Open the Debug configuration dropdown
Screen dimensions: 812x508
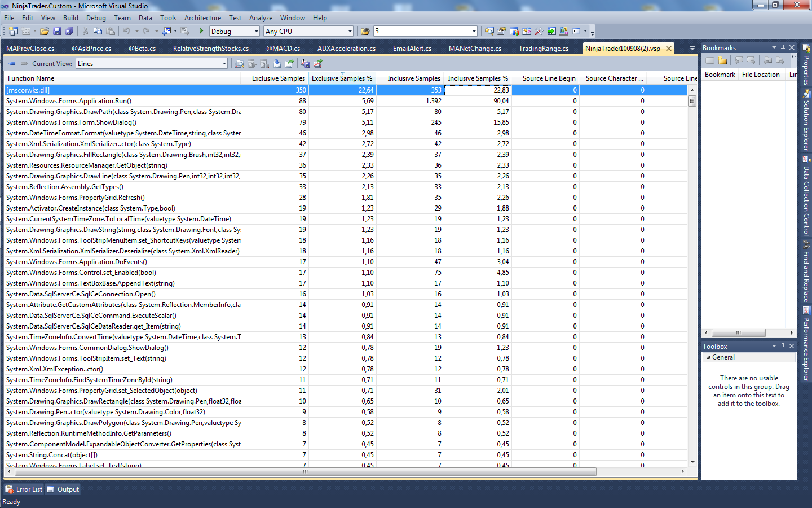pos(235,32)
